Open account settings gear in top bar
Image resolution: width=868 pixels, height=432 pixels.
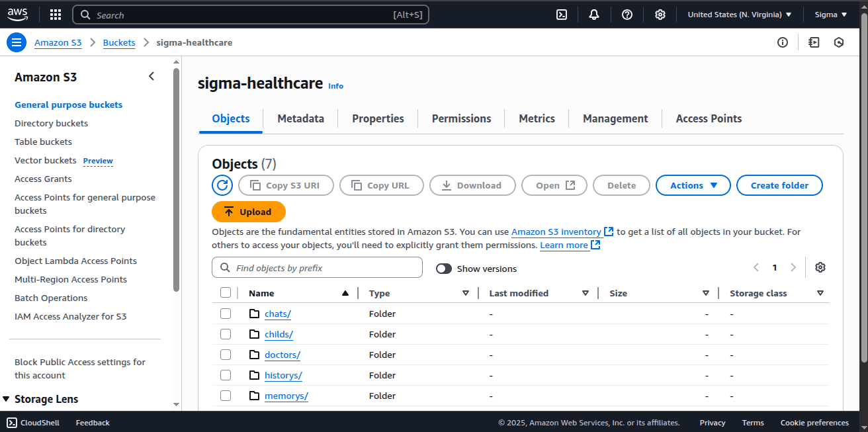point(660,14)
